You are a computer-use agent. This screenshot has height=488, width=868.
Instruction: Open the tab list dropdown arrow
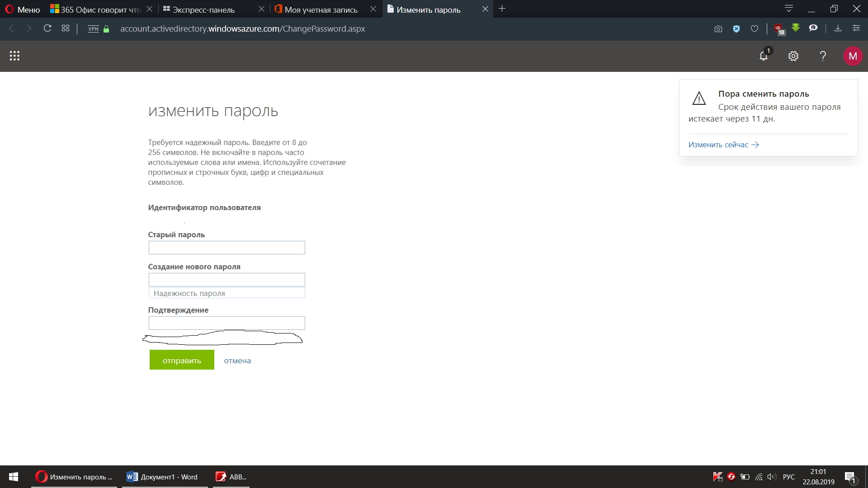point(788,9)
